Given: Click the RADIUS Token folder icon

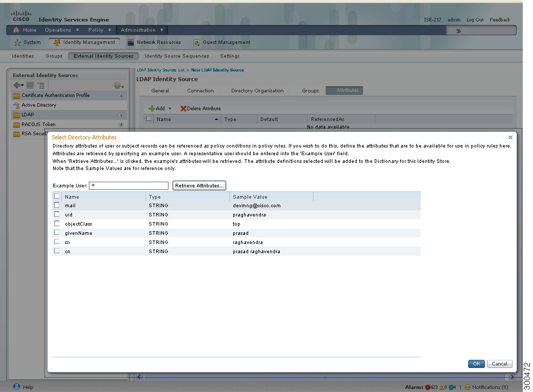Looking at the screenshot, I should pyautogui.click(x=16, y=125).
